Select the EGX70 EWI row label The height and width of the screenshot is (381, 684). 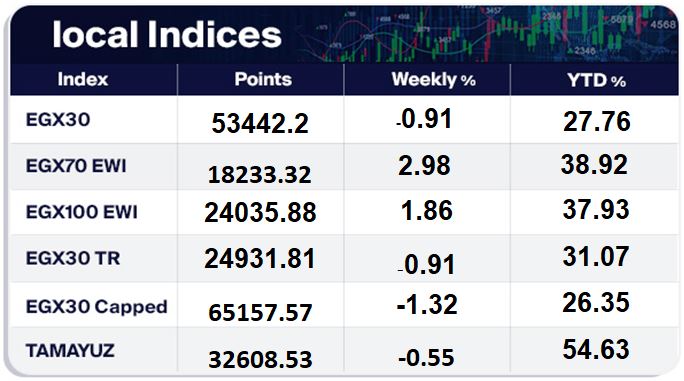(x=76, y=166)
